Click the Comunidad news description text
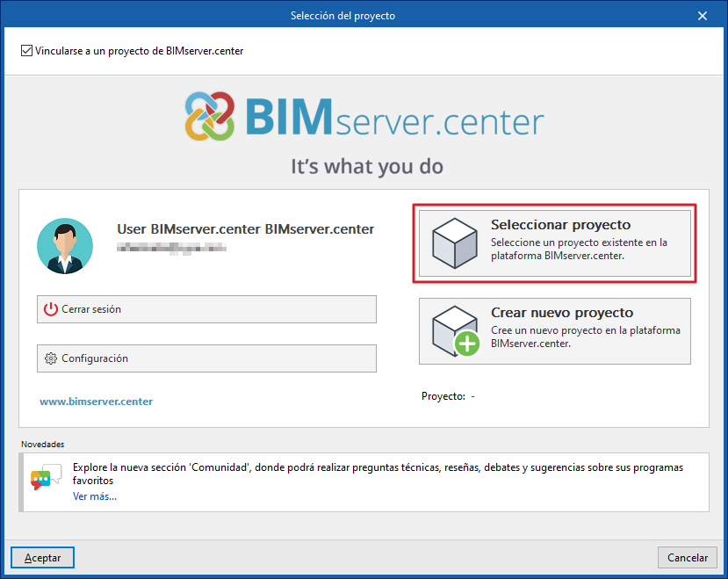 point(378,474)
